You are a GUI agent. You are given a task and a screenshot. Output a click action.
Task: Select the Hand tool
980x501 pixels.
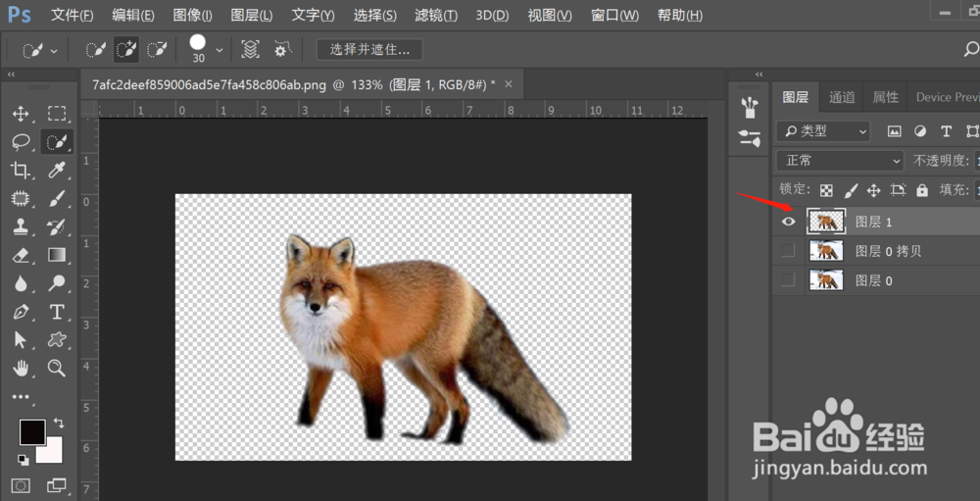pos(21,368)
